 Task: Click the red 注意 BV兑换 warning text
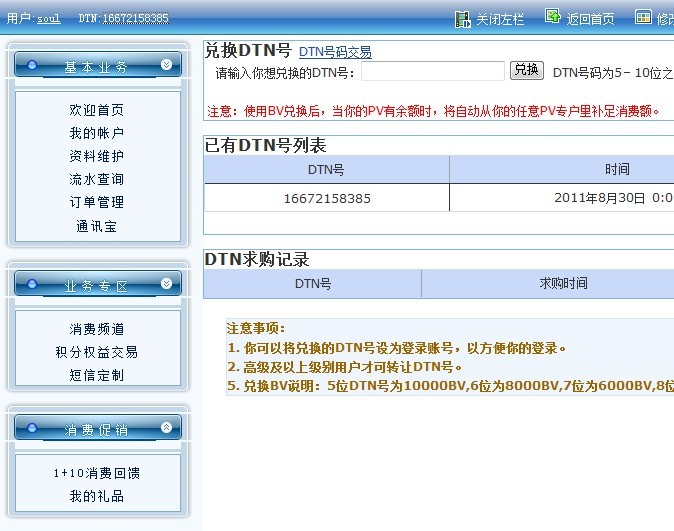433,111
